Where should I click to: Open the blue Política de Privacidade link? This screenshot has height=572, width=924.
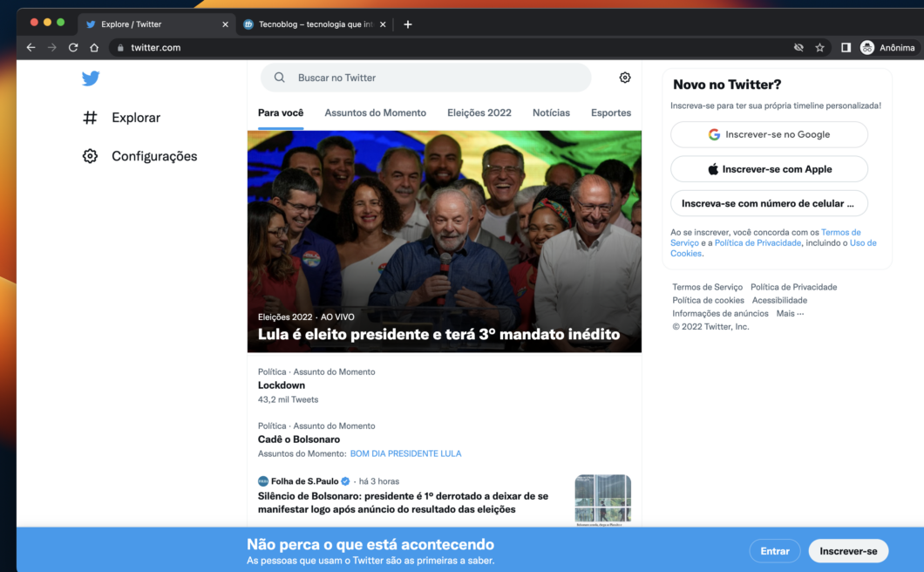[758, 243]
